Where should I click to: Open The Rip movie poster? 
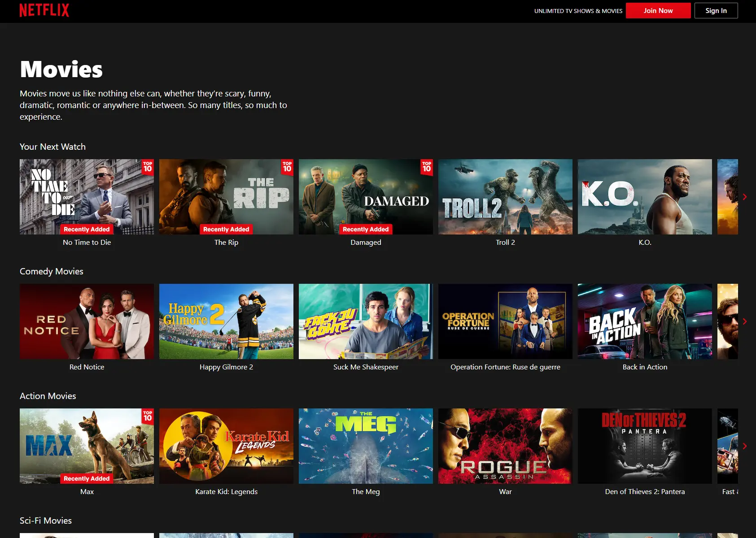226,197
